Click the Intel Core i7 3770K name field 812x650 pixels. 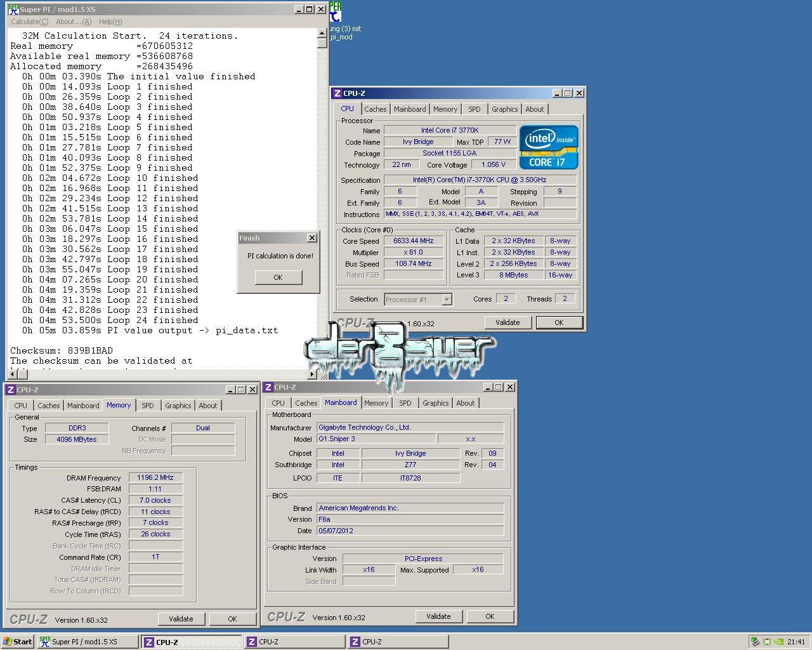point(450,130)
